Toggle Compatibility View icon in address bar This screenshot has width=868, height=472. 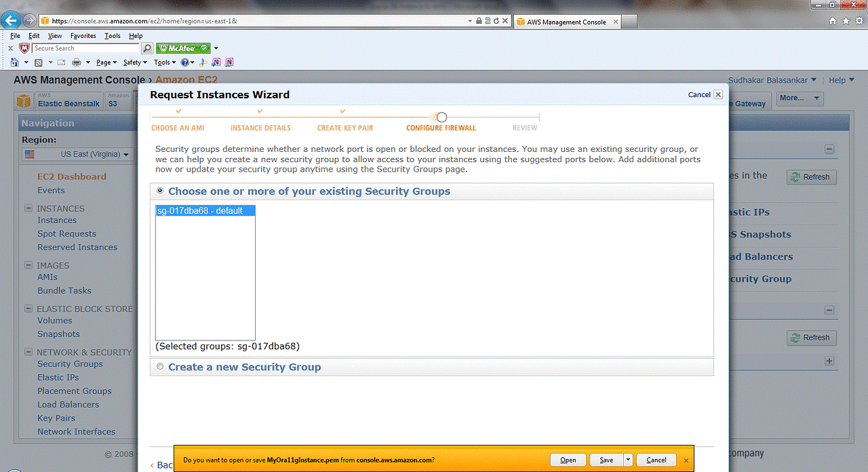(x=488, y=21)
